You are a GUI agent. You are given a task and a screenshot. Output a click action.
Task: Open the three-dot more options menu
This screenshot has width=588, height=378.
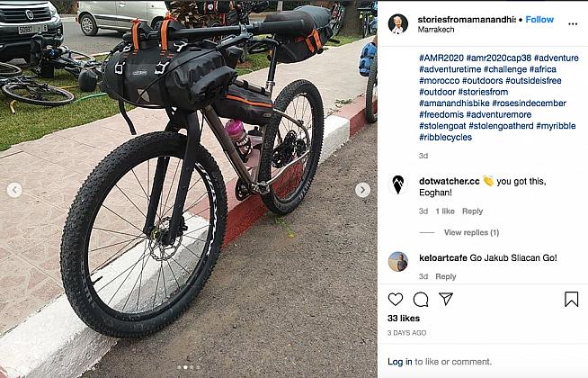[x=573, y=24]
